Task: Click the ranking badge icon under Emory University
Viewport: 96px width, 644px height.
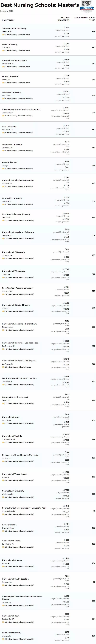Action: (3, 83)
